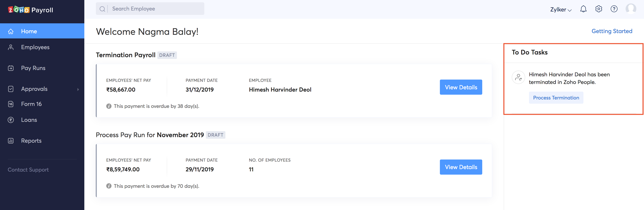644x210 pixels.
Task: Click the Search Employee input field
Action: (x=155, y=9)
